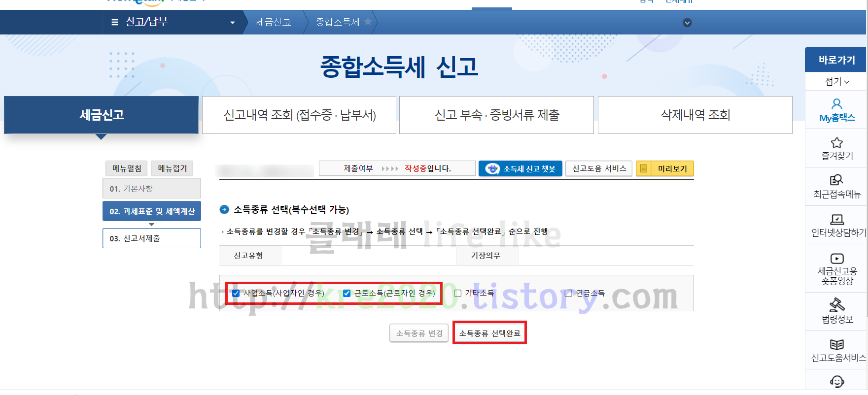Viewport: 868px width, 395px height.
Task: Click the smiley face icon at sidebar bottom
Action: tap(837, 381)
